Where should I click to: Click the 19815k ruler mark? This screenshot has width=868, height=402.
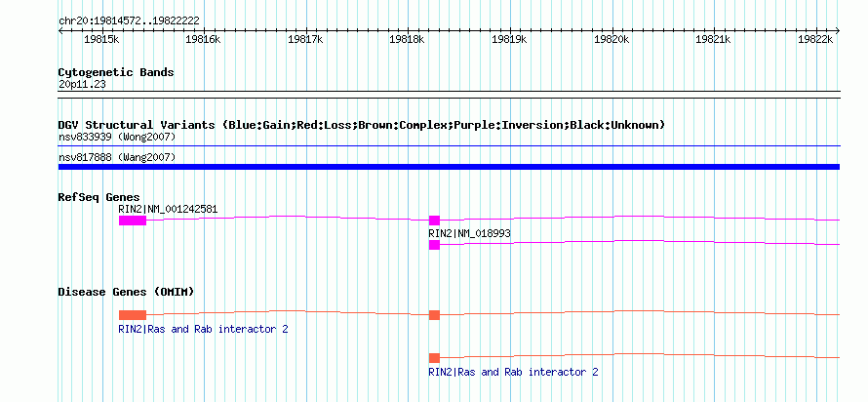tap(101, 39)
